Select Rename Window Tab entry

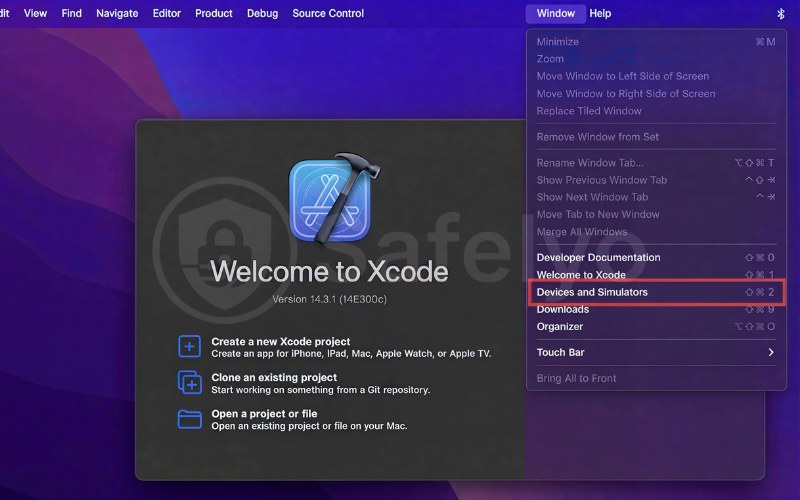tap(656, 163)
